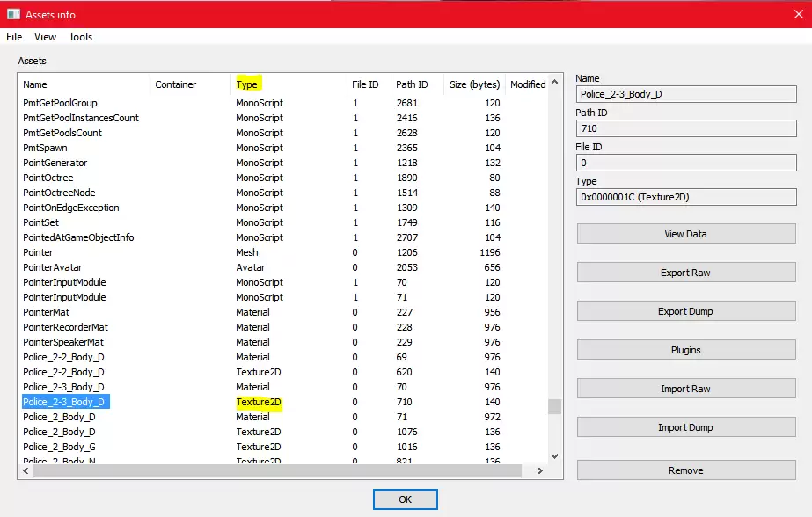Select Police_2-3_Body_D Material row

click(282, 387)
